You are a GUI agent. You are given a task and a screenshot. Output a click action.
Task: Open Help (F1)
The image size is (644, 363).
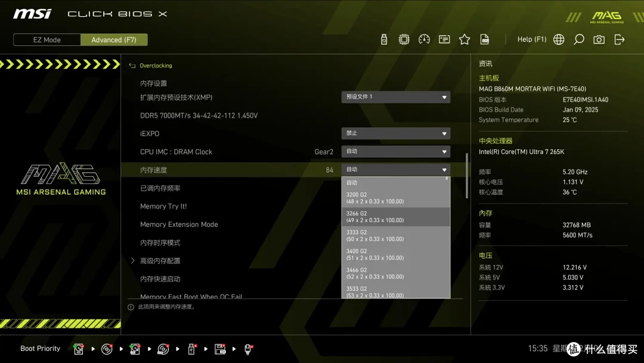tap(532, 39)
